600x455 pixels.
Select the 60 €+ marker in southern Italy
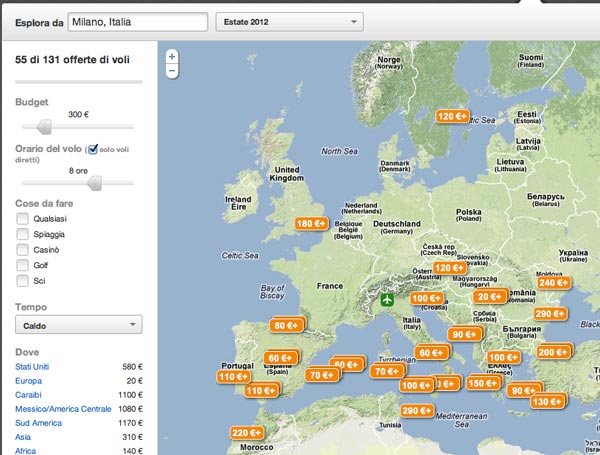click(431, 353)
